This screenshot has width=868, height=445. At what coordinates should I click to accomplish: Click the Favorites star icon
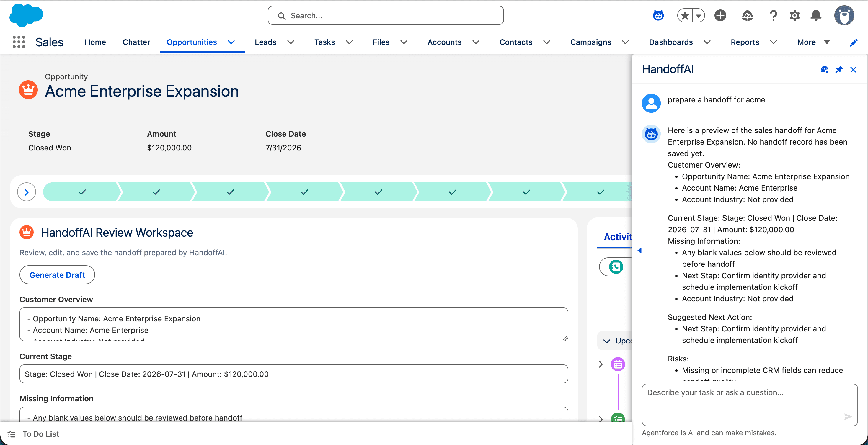coord(685,16)
